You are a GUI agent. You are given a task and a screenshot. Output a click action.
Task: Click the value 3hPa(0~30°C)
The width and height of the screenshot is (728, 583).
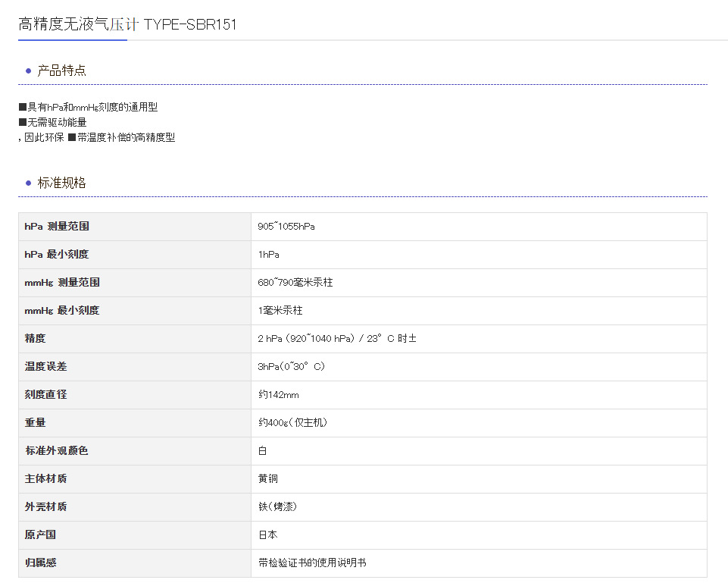click(x=291, y=366)
